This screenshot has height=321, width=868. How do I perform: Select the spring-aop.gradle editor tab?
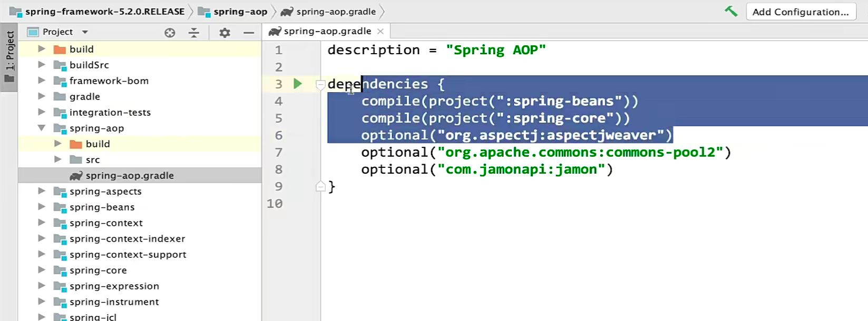pyautogui.click(x=327, y=32)
